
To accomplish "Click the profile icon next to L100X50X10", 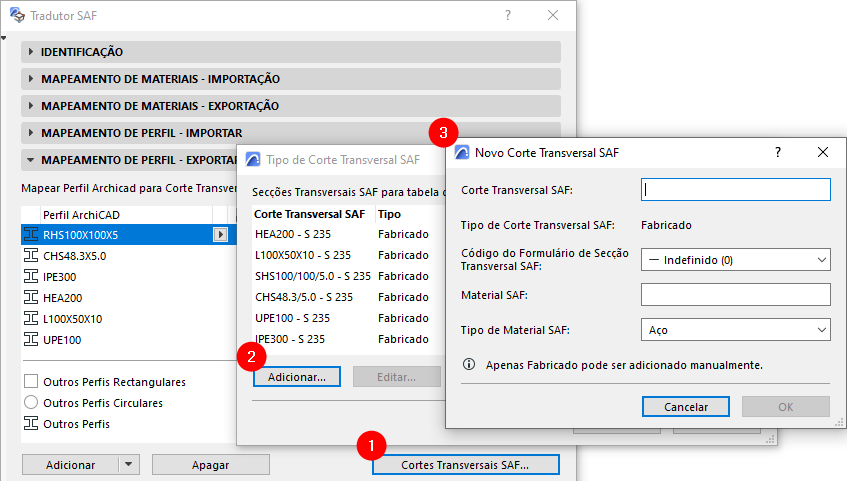I will pyautogui.click(x=31, y=318).
